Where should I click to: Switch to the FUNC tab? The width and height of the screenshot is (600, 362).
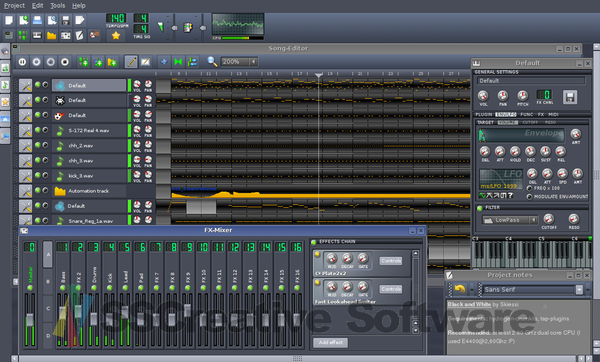point(527,114)
